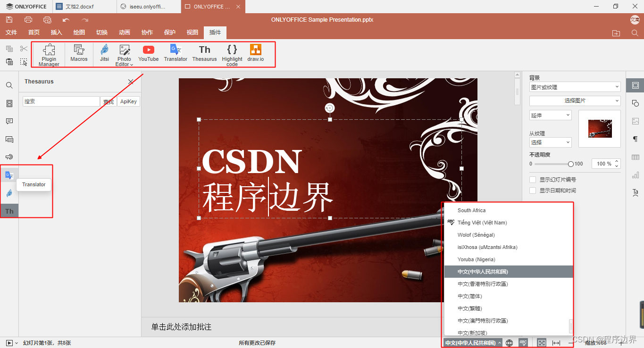The height and width of the screenshot is (348, 644).
Task: Click the ApiKey button in Thesaurus
Action: (x=128, y=101)
